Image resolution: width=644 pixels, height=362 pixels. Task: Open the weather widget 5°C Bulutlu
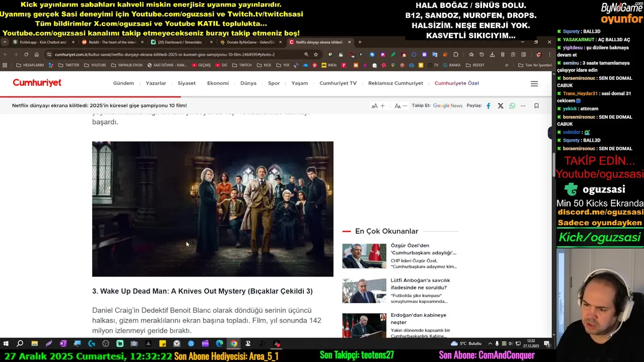click(466, 343)
